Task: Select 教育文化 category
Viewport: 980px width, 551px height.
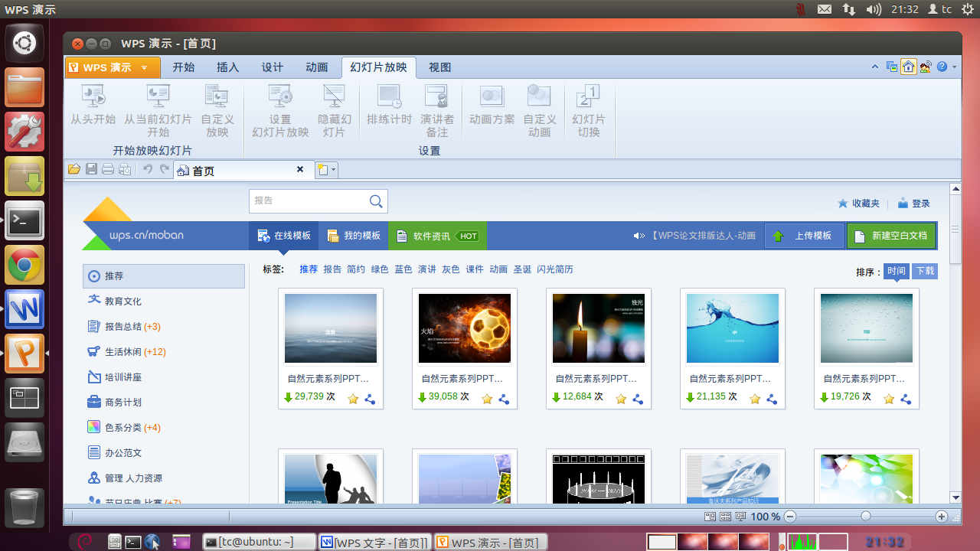Action: tap(164, 301)
